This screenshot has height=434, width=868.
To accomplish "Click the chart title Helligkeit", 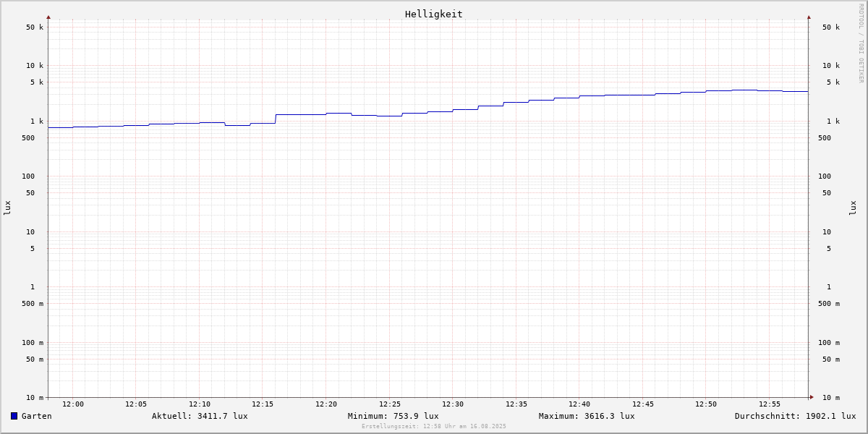I will pos(434,14).
